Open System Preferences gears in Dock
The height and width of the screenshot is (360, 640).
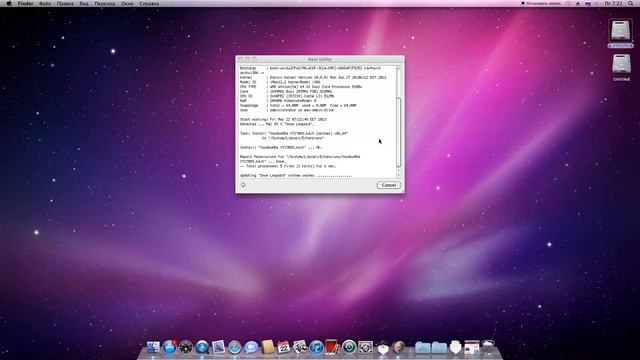point(365,347)
